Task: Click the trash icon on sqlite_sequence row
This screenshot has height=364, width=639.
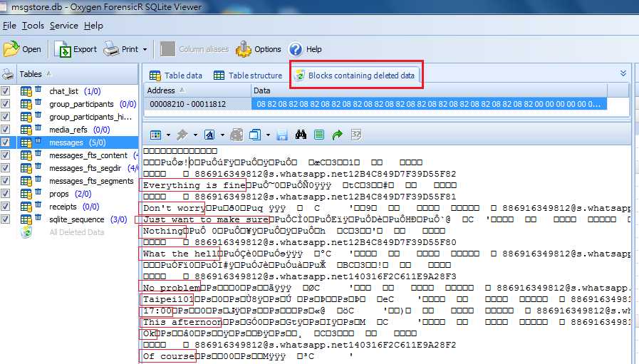Action: 38,217
